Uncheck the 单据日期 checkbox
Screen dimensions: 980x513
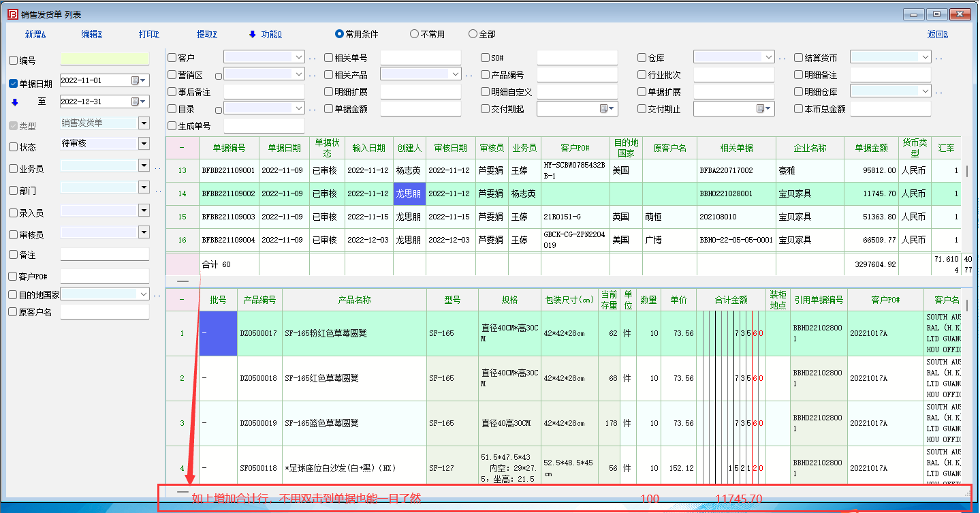(14, 84)
